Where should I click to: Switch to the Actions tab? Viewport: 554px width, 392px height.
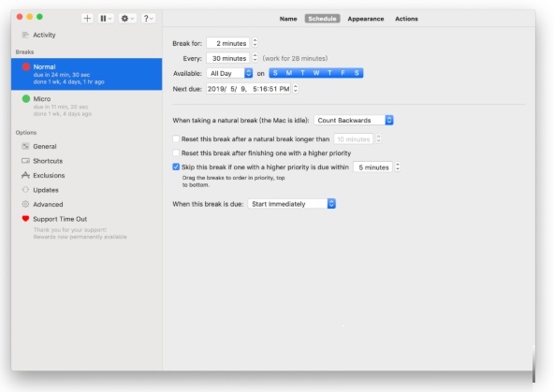[406, 19]
